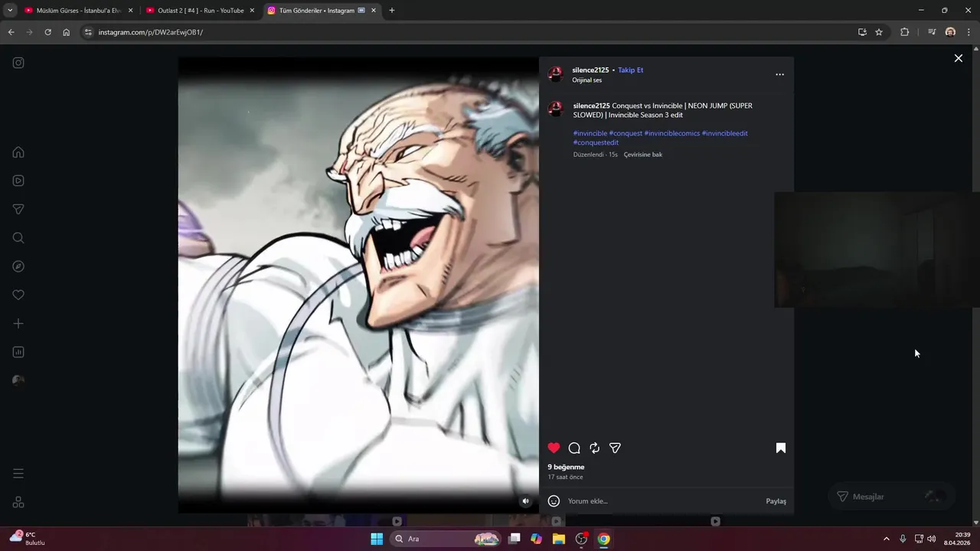Screen dimensions: 980x551
Task: Close the Müslüm Gürses tab
Action: (130, 11)
